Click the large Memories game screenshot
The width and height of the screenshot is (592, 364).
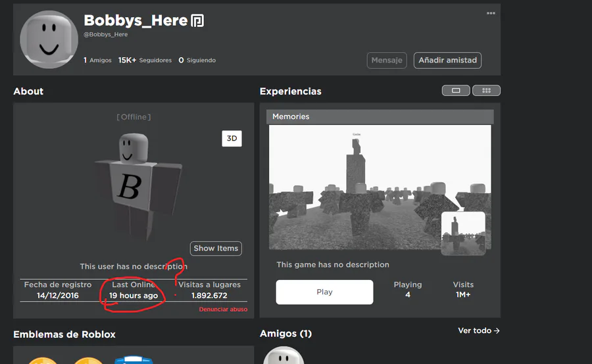380,187
